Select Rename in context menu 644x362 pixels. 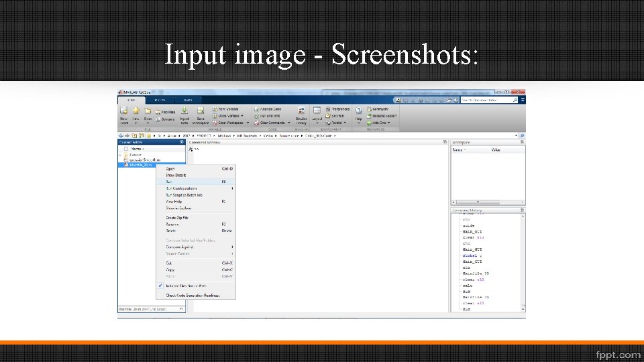point(195,225)
